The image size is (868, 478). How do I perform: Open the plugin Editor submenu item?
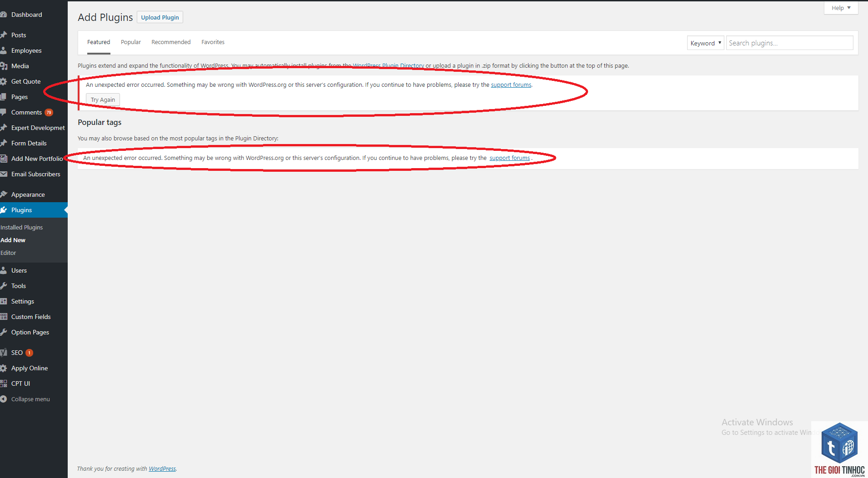click(8, 253)
